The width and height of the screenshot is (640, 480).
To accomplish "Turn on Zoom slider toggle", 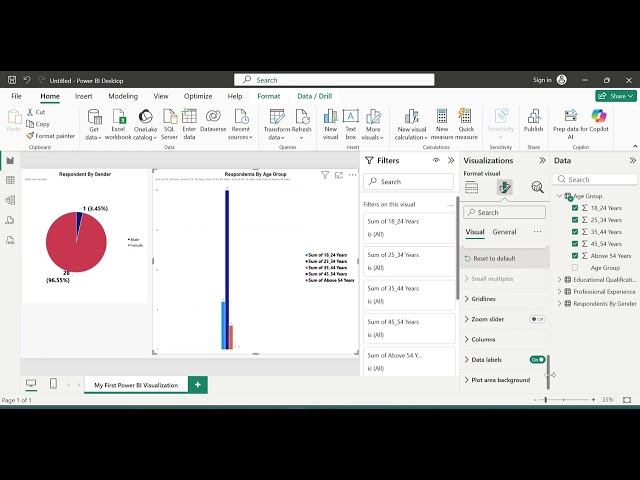I will (538, 319).
